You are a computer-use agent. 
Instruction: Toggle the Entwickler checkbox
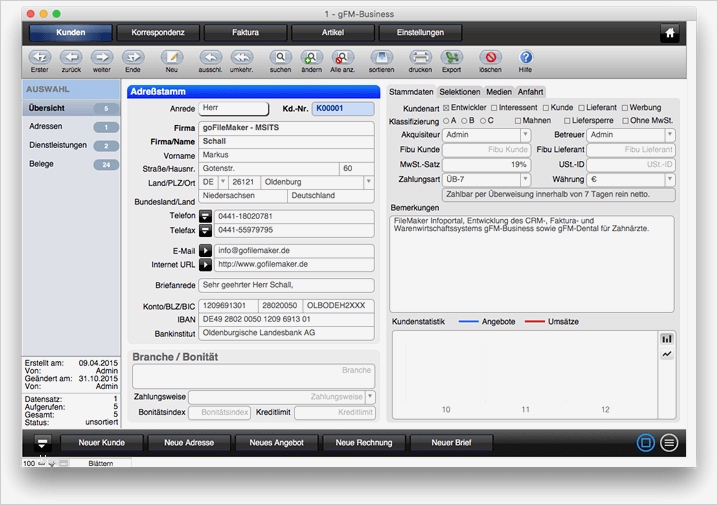446,107
